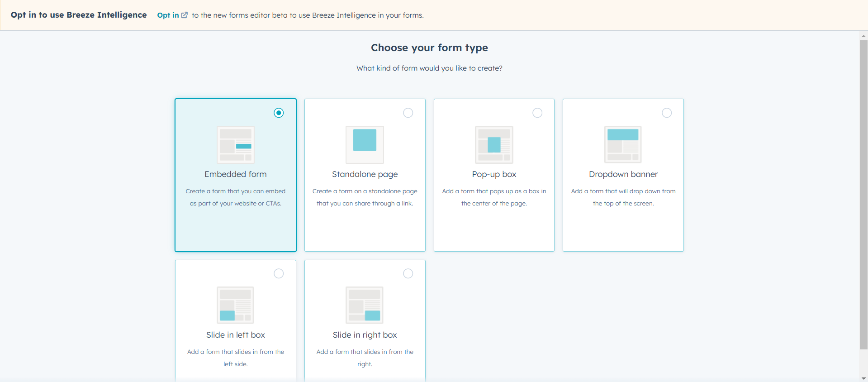Click the external link icon beside Opt in
The image size is (868, 382).
[x=185, y=15]
